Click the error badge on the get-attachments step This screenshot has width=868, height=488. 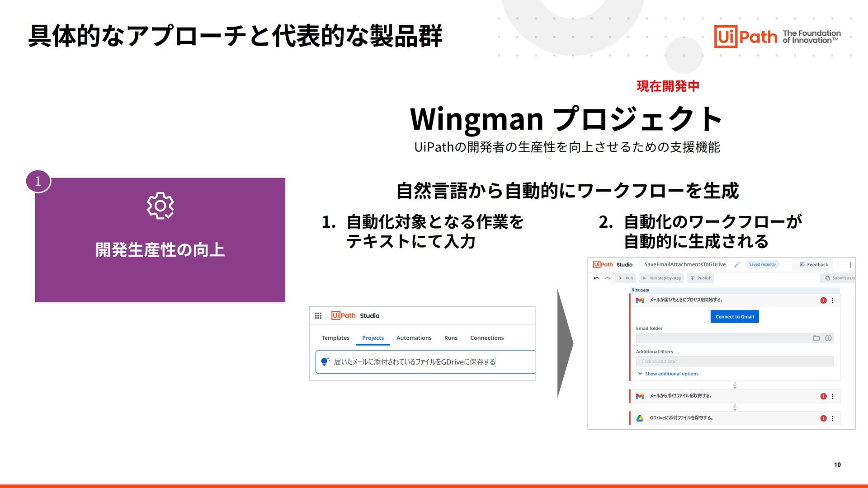(x=823, y=396)
